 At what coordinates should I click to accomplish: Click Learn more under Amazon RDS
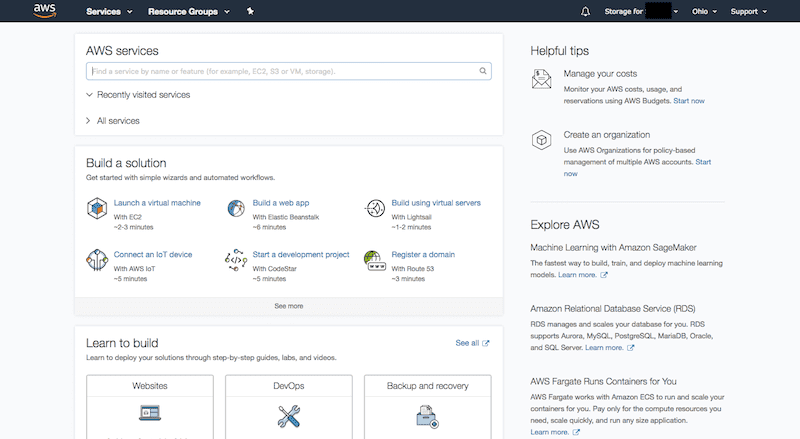(x=604, y=348)
